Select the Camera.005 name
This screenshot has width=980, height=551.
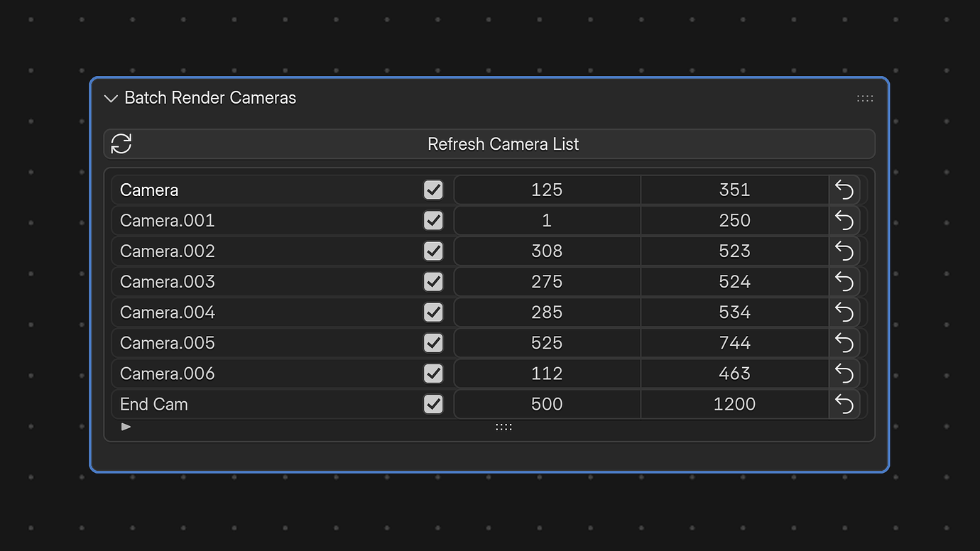[x=168, y=343]
